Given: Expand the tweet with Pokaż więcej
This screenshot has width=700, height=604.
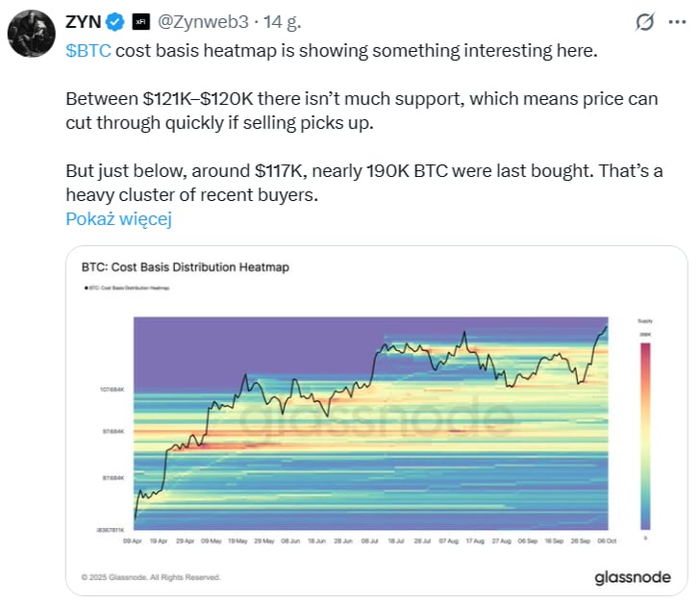Looking at the screenshot, I should pos(118,218).
